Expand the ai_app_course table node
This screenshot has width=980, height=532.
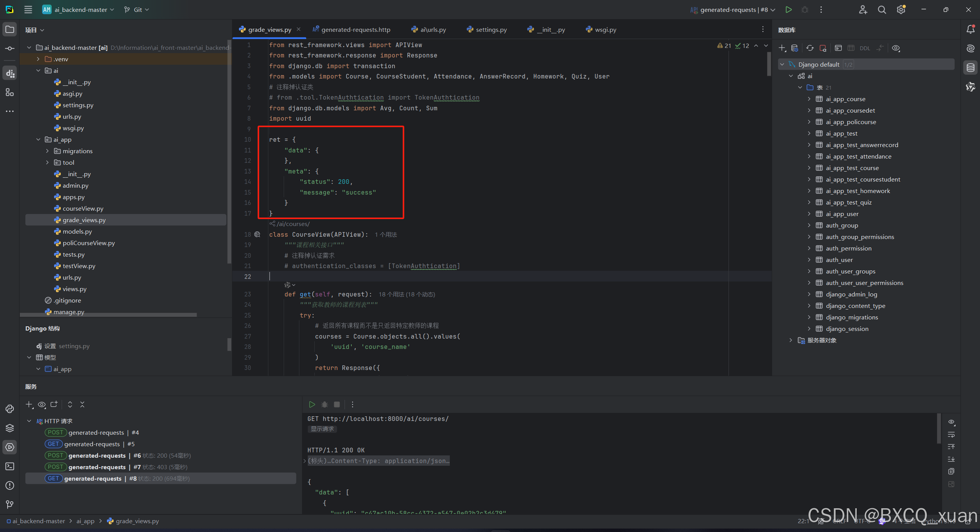pyautogui.click(x=809, y=99)
